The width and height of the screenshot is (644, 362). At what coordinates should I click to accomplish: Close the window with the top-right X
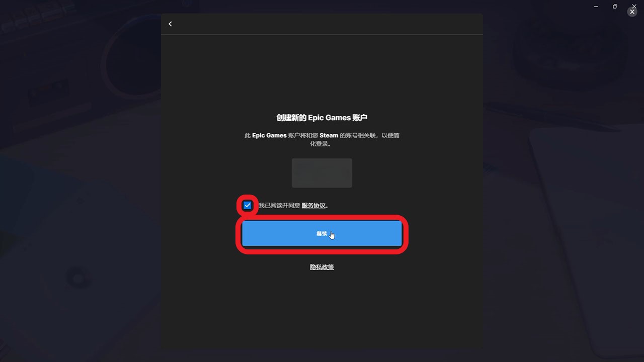click(x=634, y=6)
